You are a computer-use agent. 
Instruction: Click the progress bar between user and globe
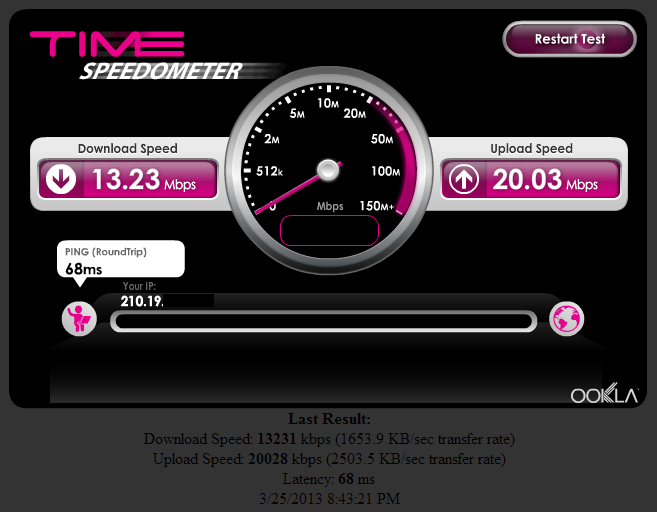[323, 322]
